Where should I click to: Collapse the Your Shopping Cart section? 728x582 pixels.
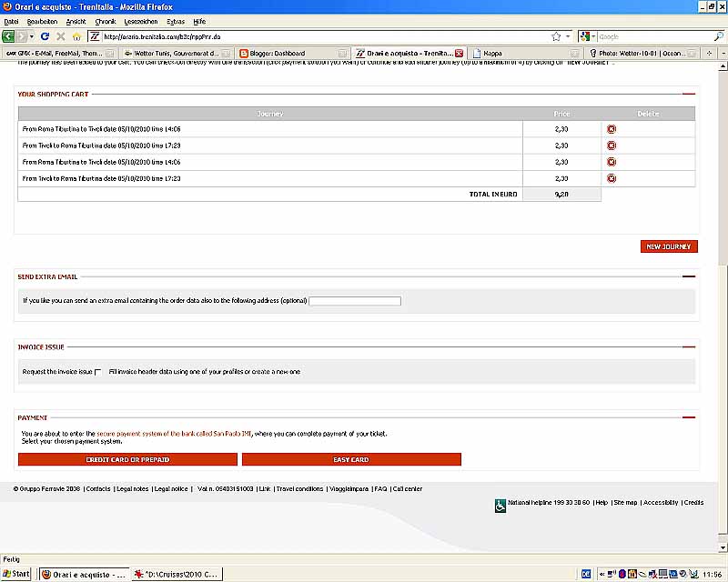689,94
